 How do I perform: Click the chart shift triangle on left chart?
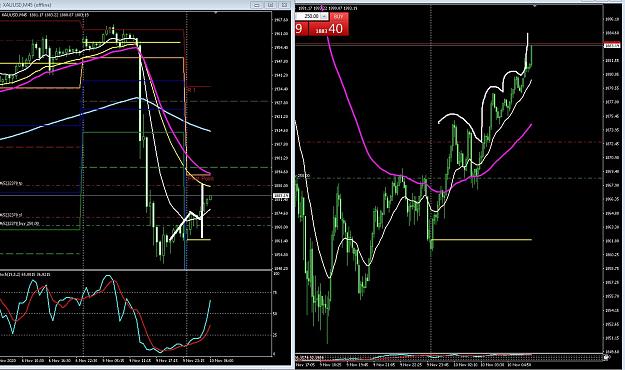click(x=216, y=13)
